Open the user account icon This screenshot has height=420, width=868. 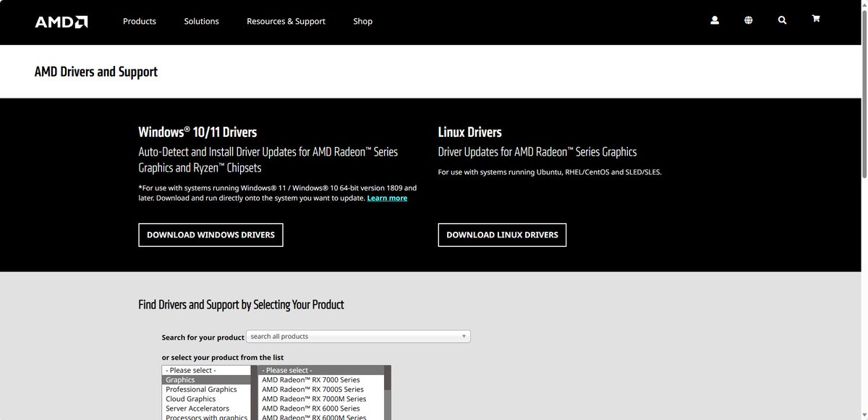click(715, 20)
